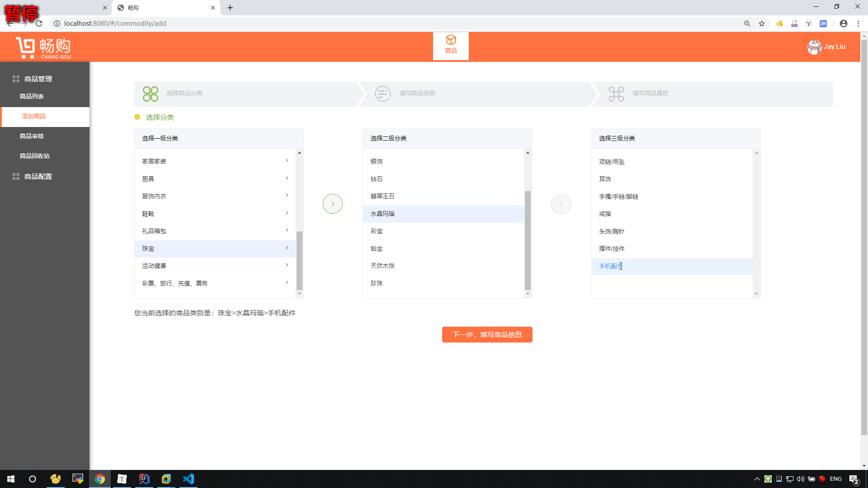The height and width of the screenshot is (488, 868).
Task: Click the 填写商品属性 step icon
Action: [616, 94]
